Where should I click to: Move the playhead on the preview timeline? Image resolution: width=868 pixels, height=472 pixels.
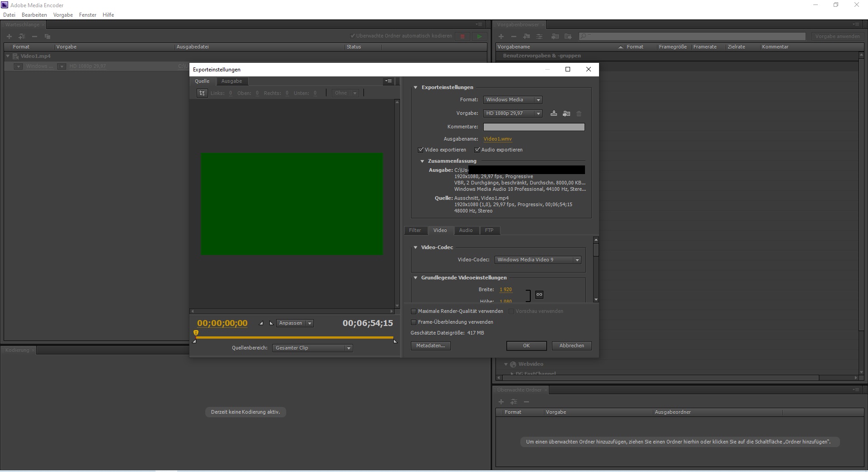(196, 334)
